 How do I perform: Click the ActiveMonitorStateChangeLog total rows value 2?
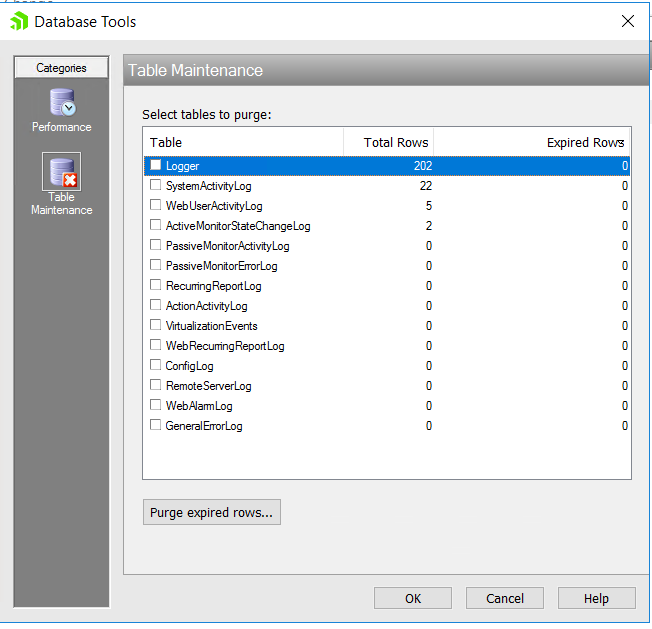click(x=429, y=226)
